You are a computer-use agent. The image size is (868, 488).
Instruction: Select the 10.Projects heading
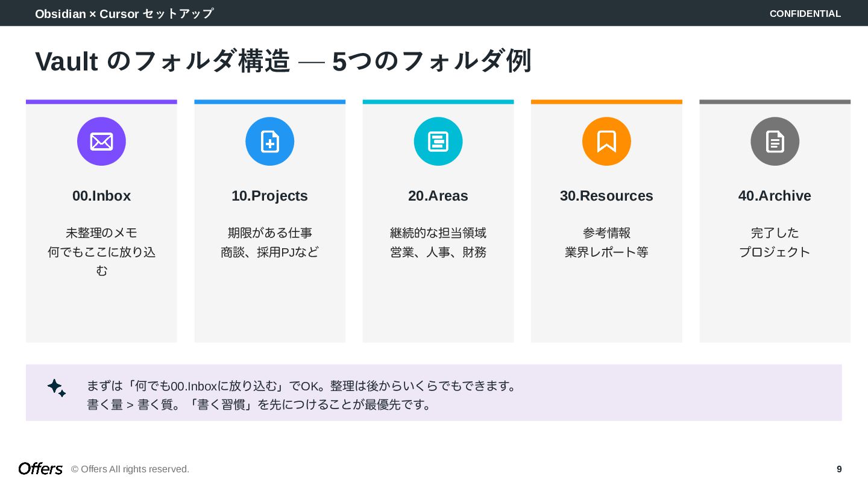[269, 196]
